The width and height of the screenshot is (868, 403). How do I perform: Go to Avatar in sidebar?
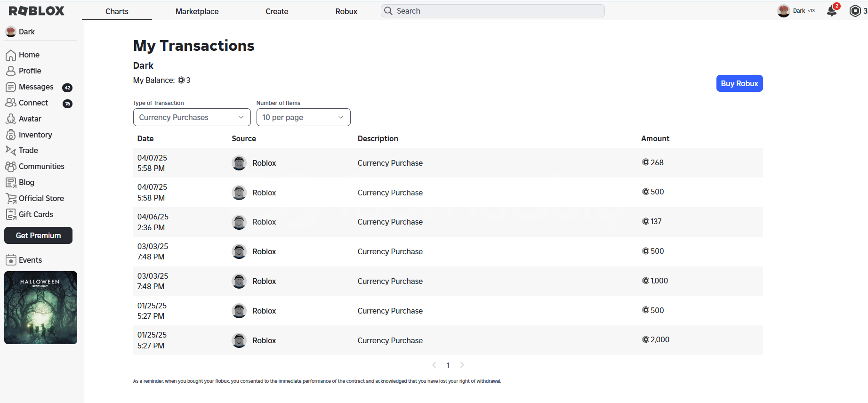click(x=30, y=119)
